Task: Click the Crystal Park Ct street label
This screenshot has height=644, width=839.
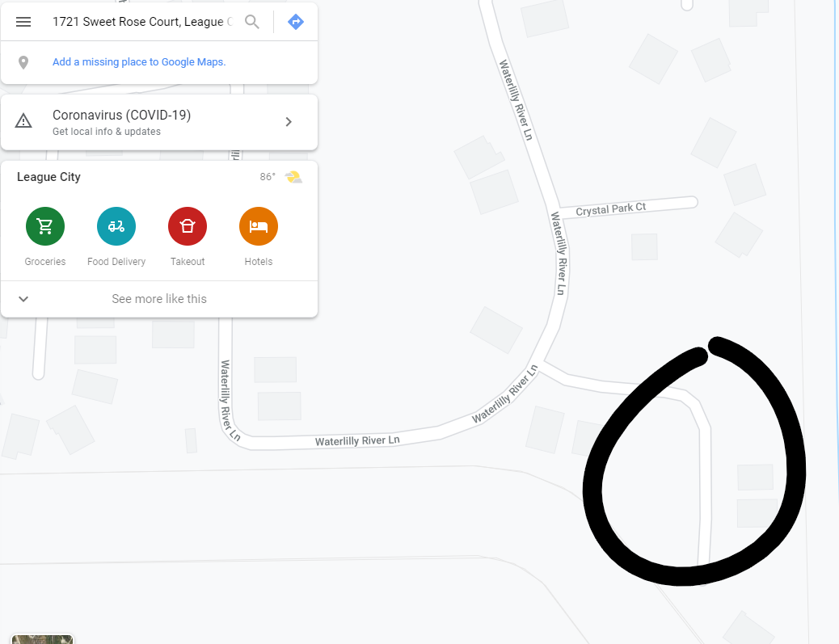Action: [611, 209]
